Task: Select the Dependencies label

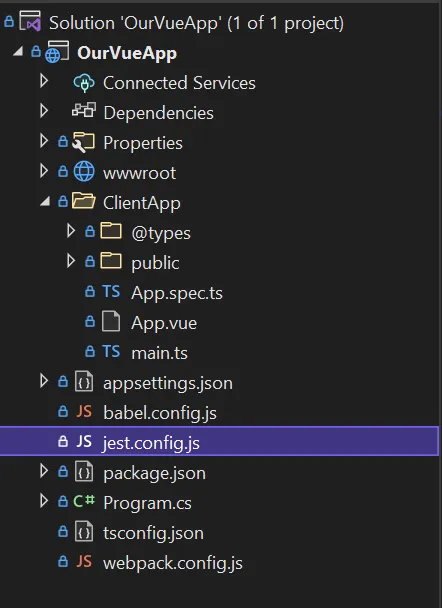Action: click(158, 113)
